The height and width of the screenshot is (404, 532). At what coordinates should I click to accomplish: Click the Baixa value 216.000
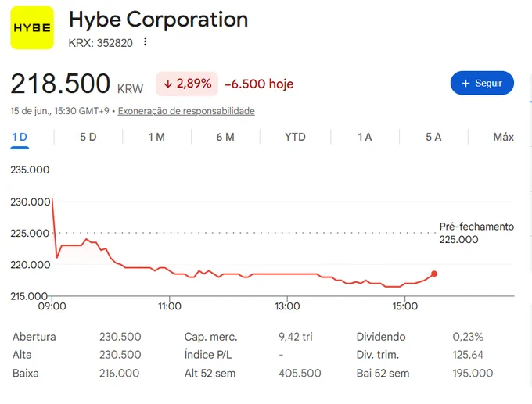tap(119, 374)
